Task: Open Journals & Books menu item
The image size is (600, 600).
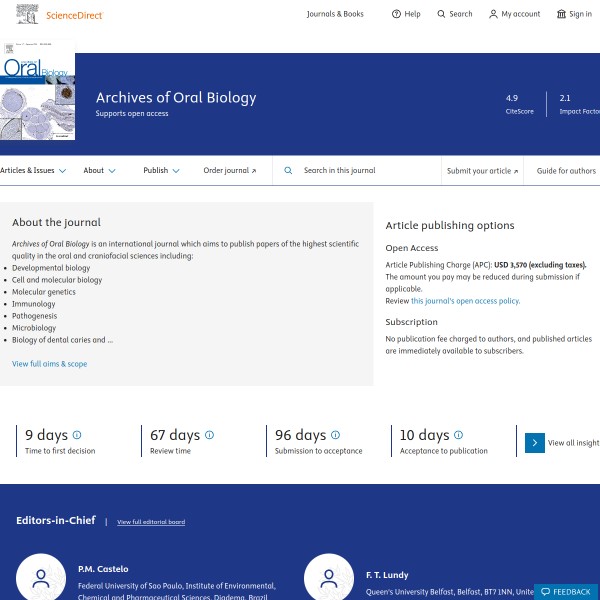Action: tap(335, 14)
